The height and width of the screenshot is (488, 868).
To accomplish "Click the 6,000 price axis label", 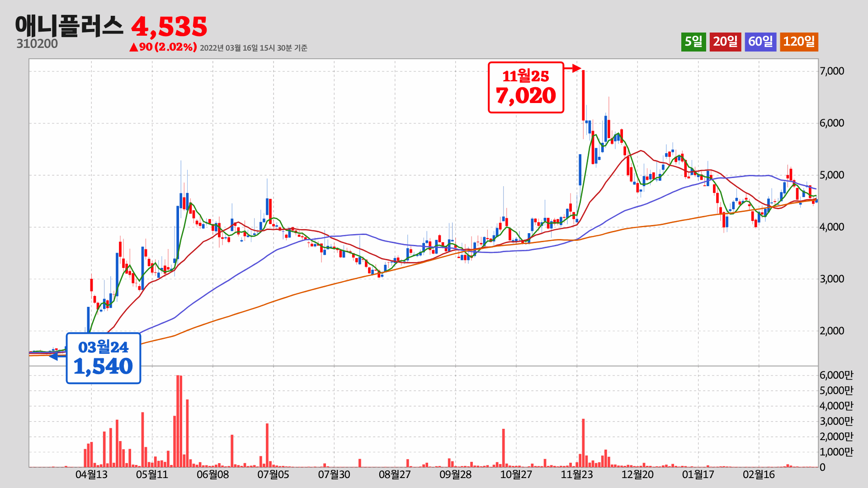I will [832, 123].
